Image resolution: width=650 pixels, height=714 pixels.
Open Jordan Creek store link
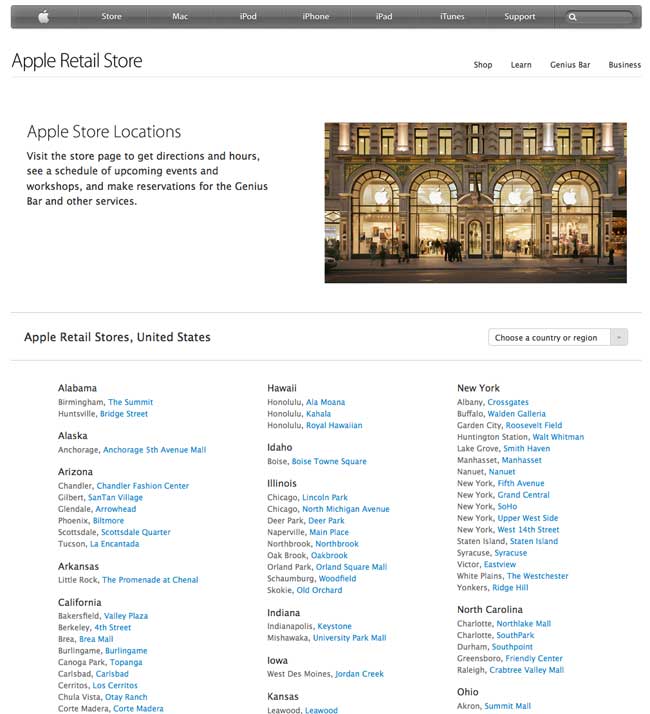359,674
